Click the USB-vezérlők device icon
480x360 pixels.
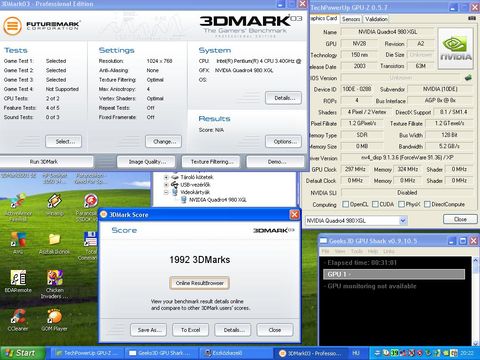pos(175,184)
